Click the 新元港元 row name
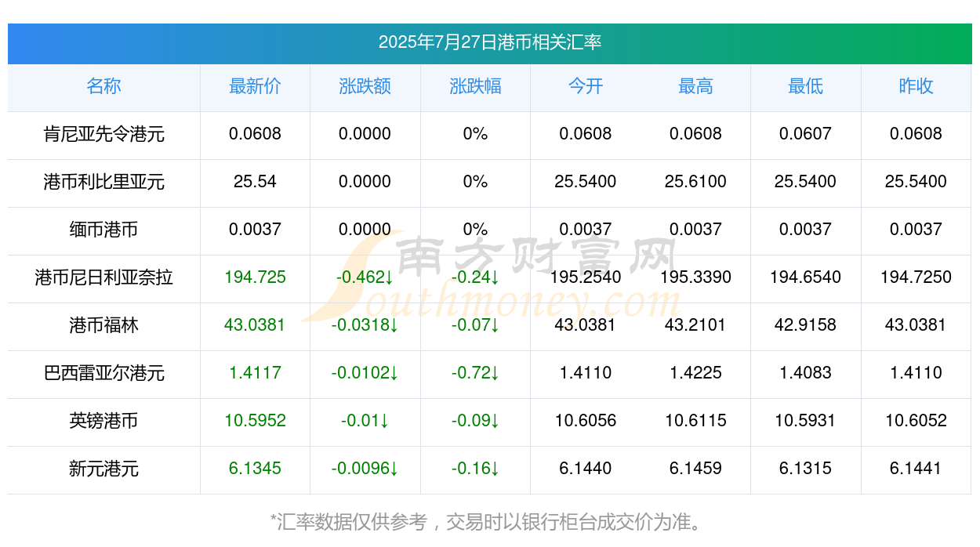The height and width of the screenshot is (547, 980). click(103, 469)
